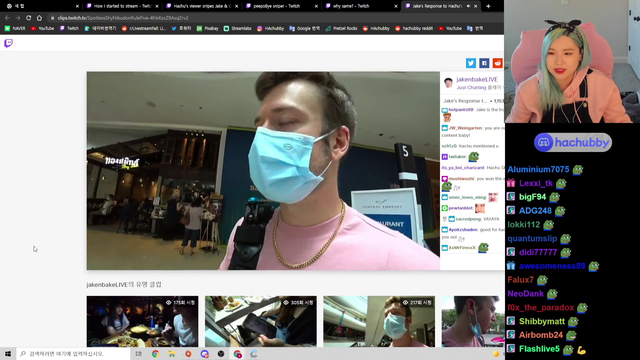Select chat user bigF94
This screenshot has height=360, width=640.
click(x=532, y=197)
